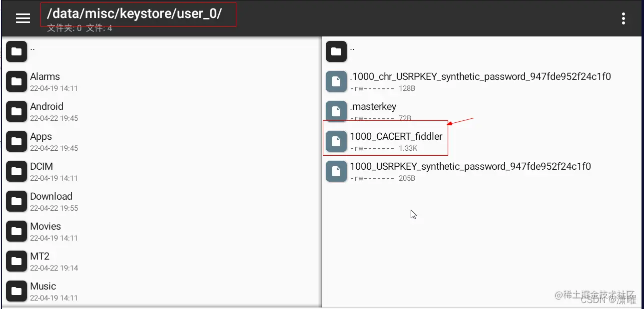Click the folder and file count subtitle
This screenshot has height=309, width=644.
(x=80, y=28)
